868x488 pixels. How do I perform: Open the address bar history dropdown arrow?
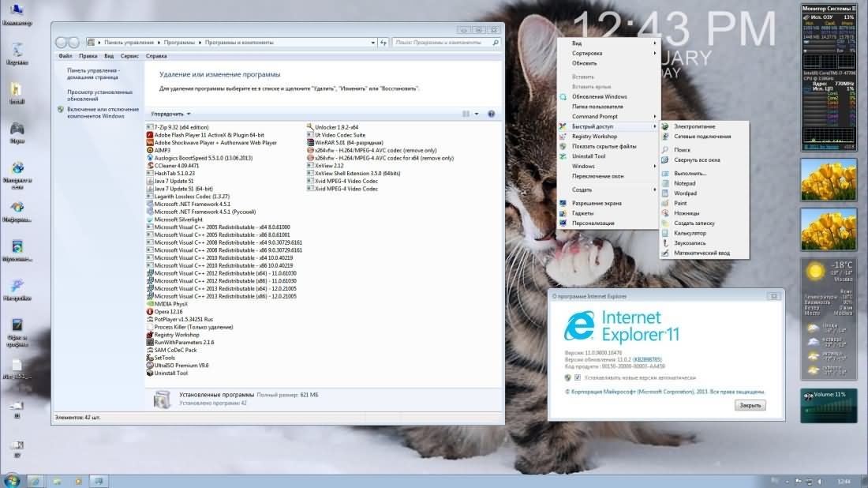372,42
